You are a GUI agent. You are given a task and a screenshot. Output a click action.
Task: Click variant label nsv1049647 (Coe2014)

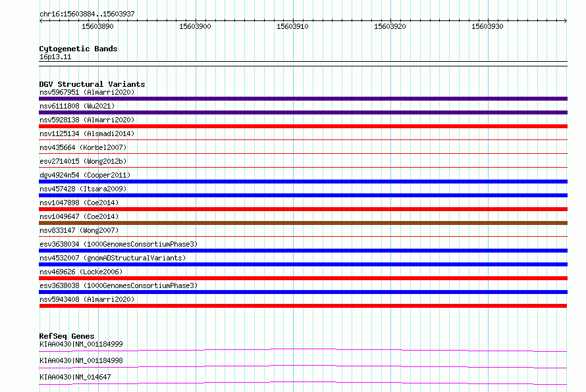coord(79,216)
